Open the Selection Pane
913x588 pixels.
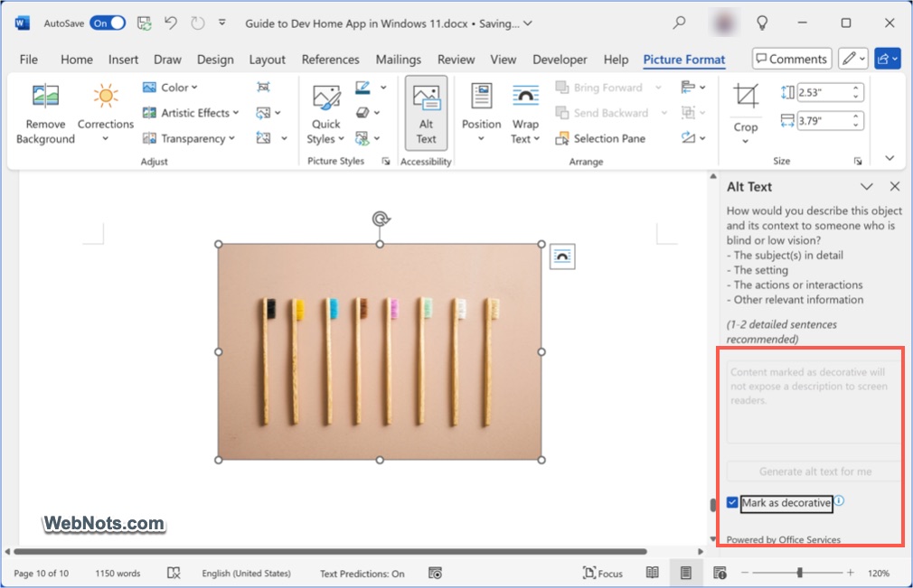(x=601, y=138)
